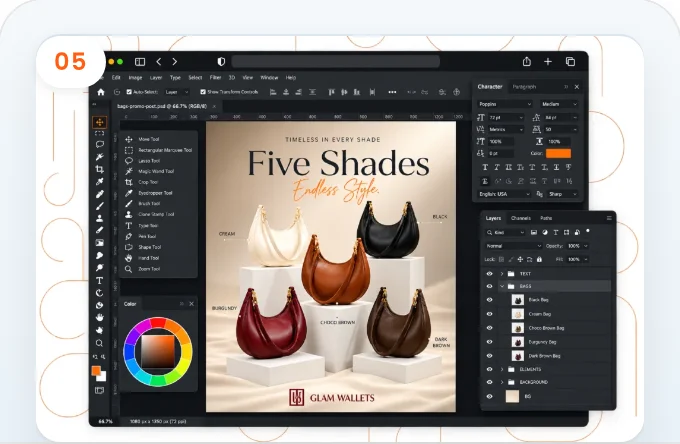Select the Type tool in the toolbar
The height and width of the screenshot is (444, 680).
(100, 281)
